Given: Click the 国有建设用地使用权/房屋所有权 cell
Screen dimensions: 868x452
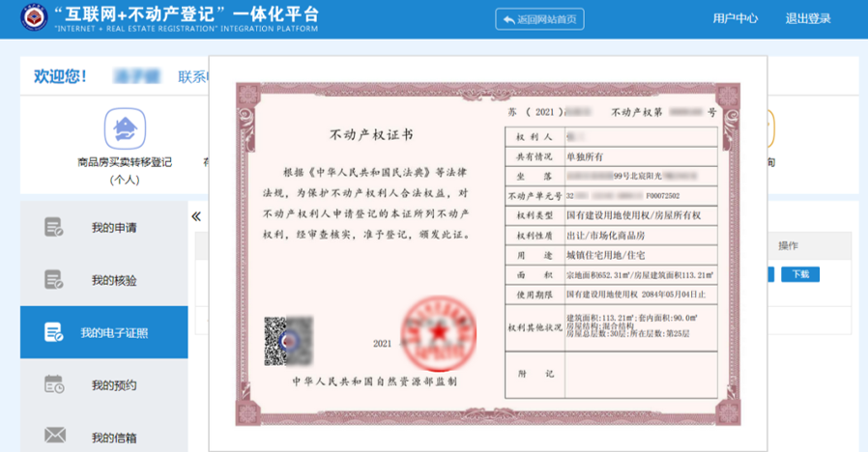Looking at the screenshot, I should (641, 215).
